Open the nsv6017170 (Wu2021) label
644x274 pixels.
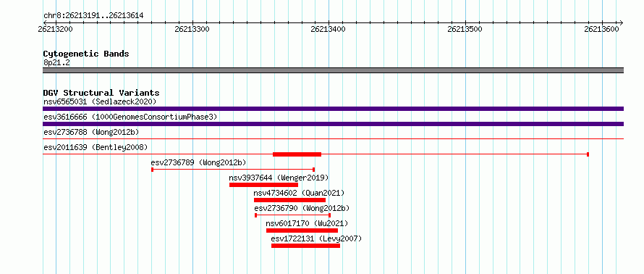tap(308, 223)
